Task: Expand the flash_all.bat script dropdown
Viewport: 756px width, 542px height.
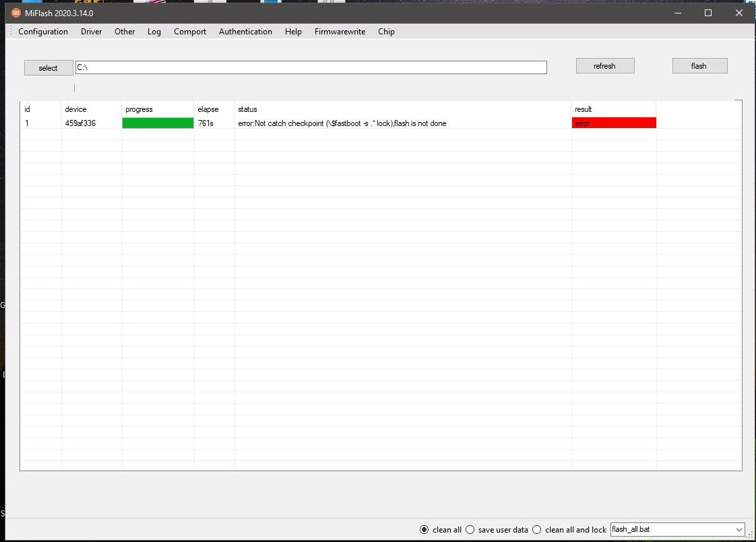Action: pyautogui.click(x=738, y=529)
